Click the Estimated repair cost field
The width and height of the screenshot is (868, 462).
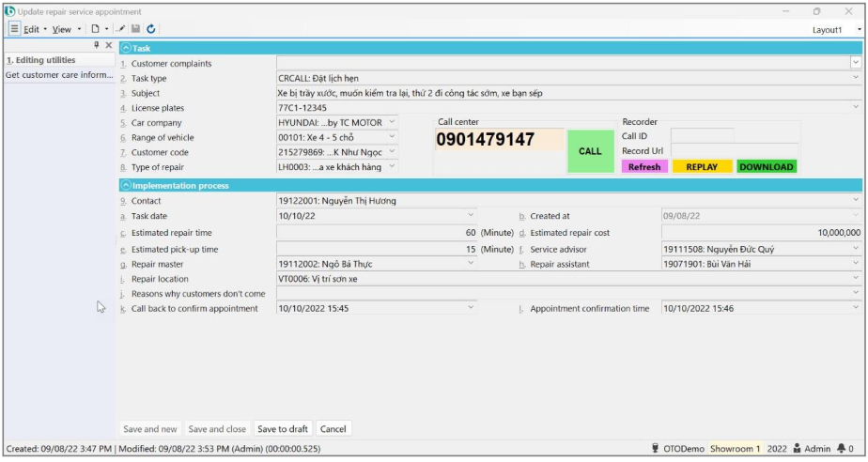[x=761, y=233]
